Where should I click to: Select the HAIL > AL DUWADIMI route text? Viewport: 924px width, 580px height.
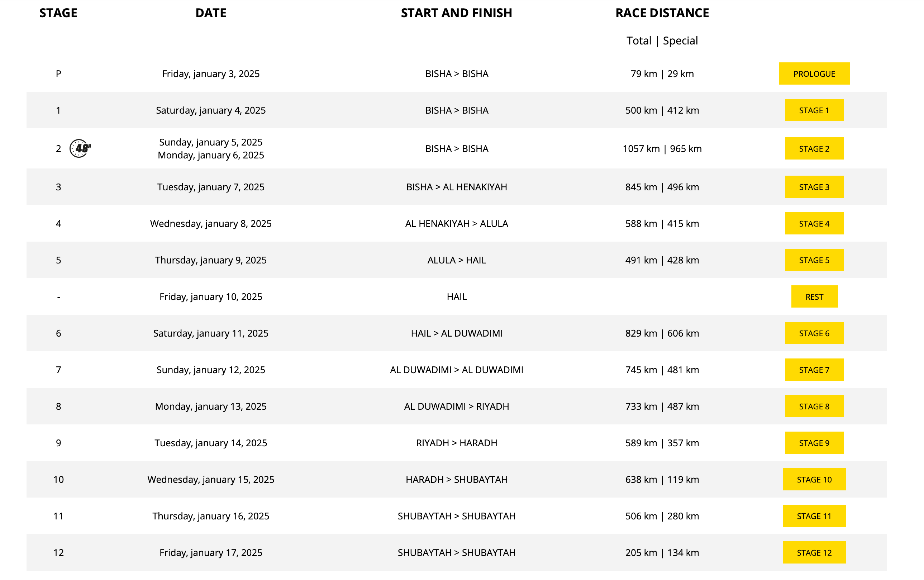(456, 333)
